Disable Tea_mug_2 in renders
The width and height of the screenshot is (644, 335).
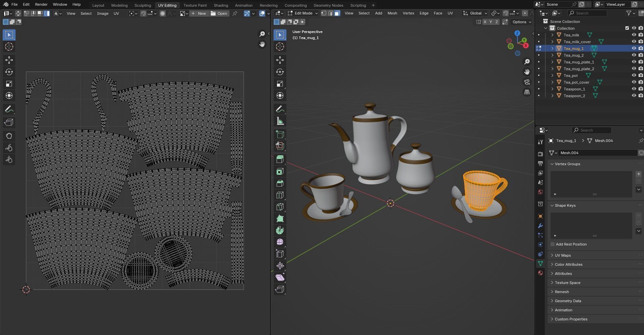[641, 55]
